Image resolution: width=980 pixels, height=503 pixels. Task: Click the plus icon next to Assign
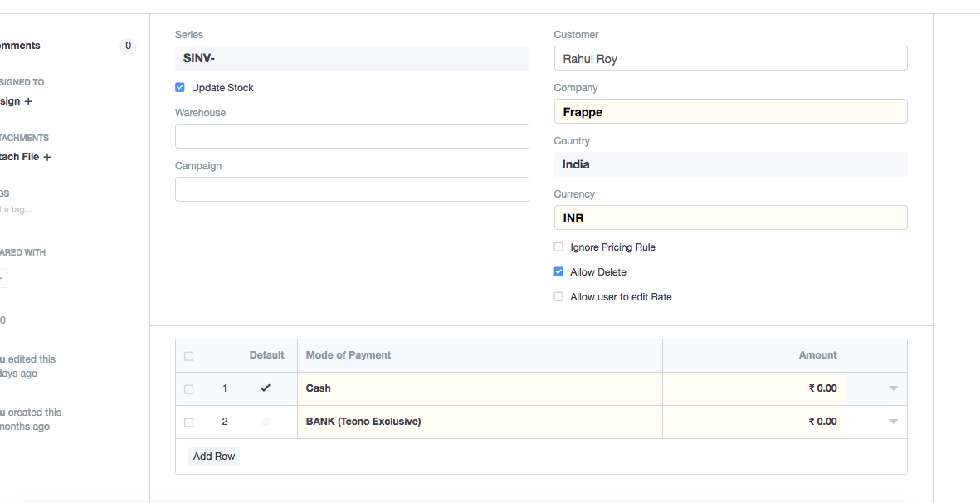[x=28, y=101]
